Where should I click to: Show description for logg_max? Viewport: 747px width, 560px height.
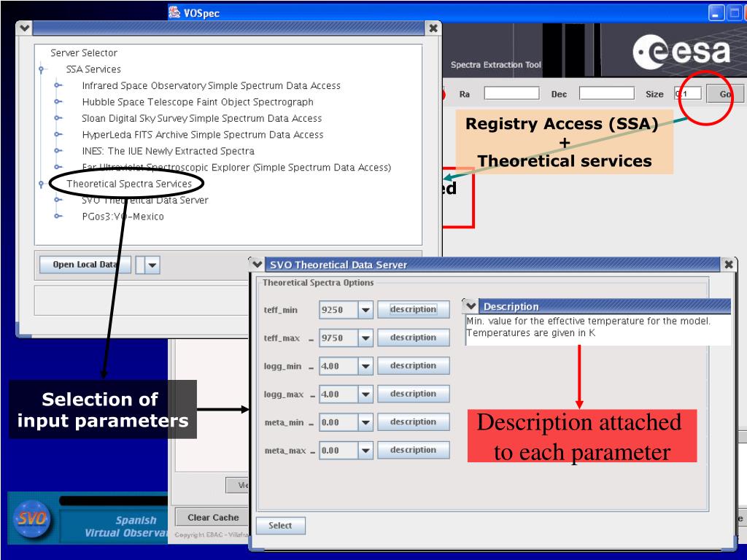pyautogui.click(x=413, y=394)
